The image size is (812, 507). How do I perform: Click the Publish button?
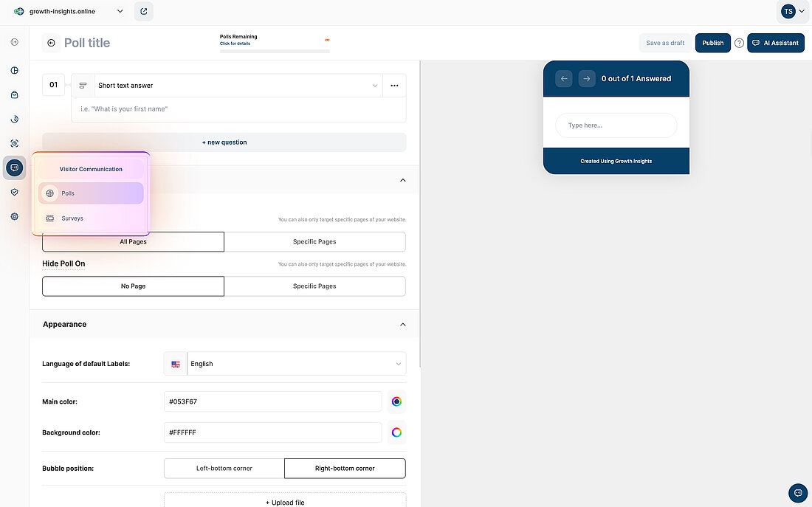pyautogui.click(x=712, y=42)
